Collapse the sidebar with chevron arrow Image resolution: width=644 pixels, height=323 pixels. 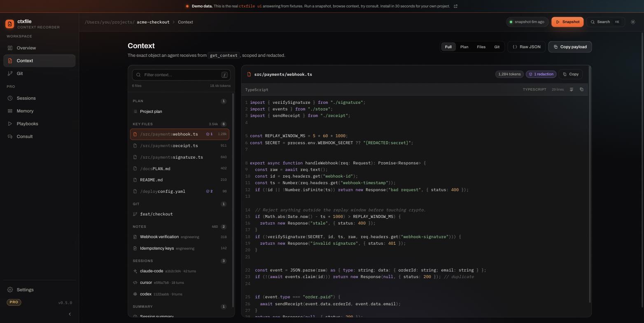[70, 314]
